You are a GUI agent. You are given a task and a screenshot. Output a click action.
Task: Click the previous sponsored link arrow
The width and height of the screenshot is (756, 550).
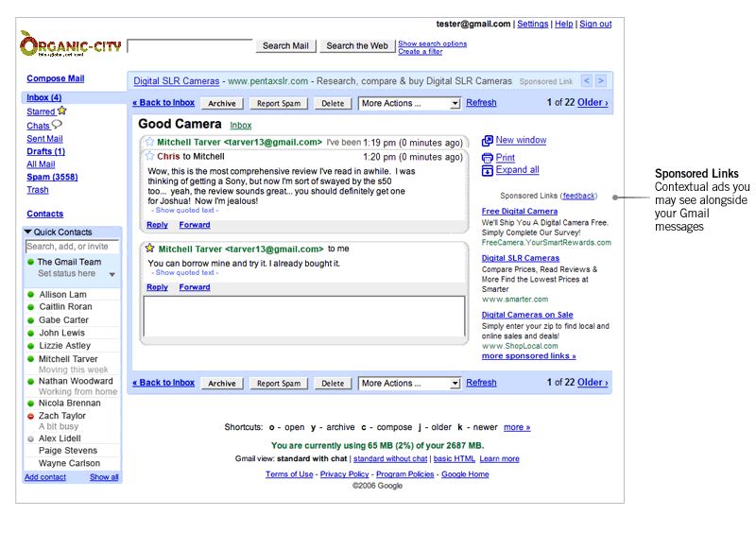(x=587, y=81)
